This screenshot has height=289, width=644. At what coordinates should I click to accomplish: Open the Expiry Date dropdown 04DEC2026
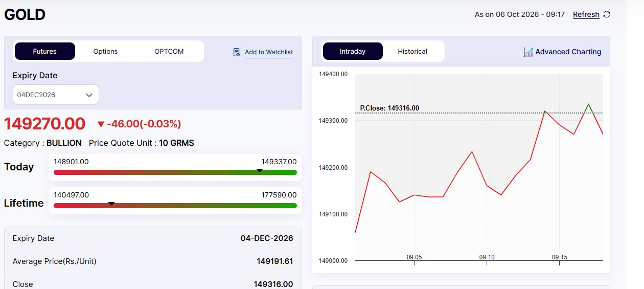[56, 95]
